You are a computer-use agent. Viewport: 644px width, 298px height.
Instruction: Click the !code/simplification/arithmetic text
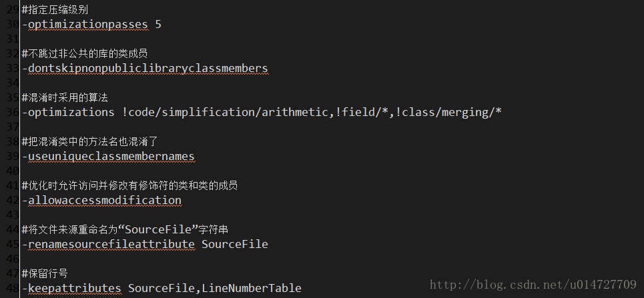225,112
